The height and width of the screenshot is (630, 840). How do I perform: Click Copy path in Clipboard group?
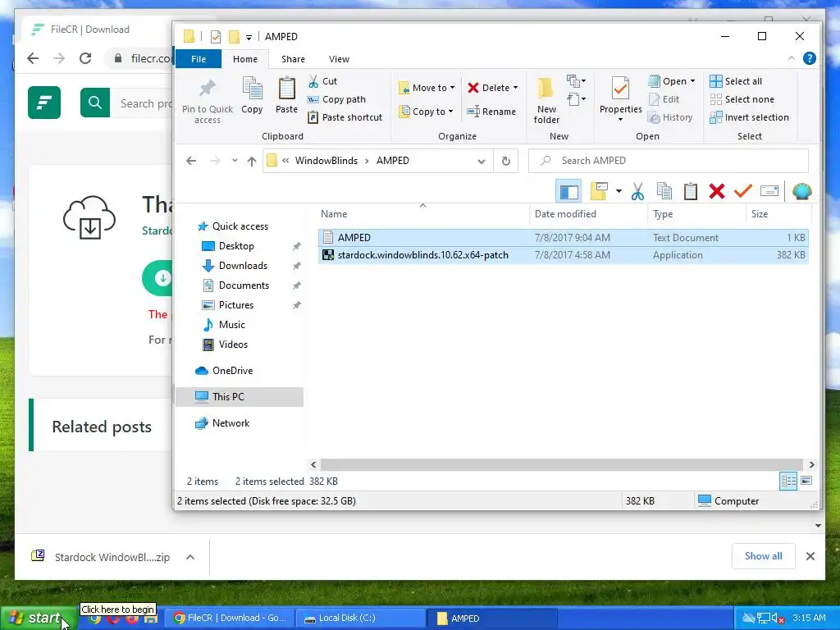(336, 99)
